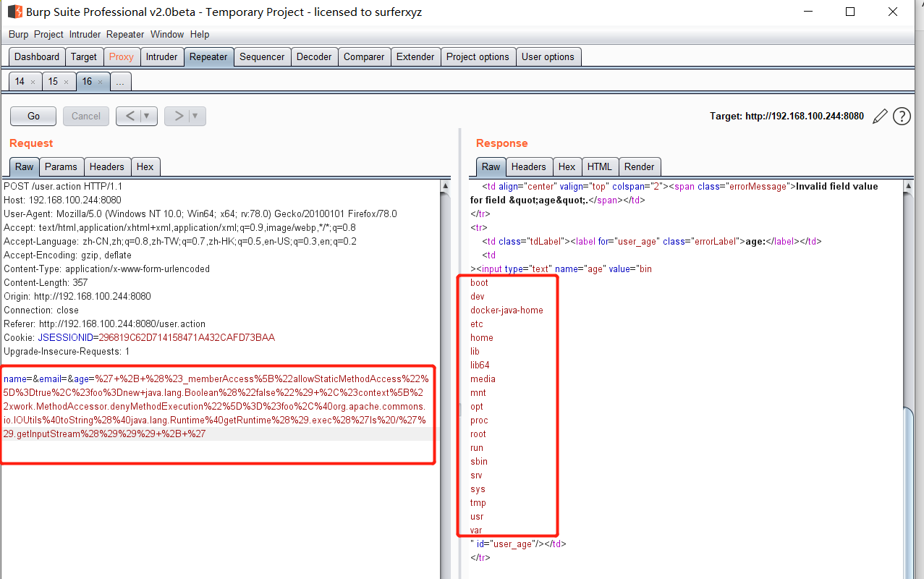Click the disabled Cancel button

coord(86,116)
